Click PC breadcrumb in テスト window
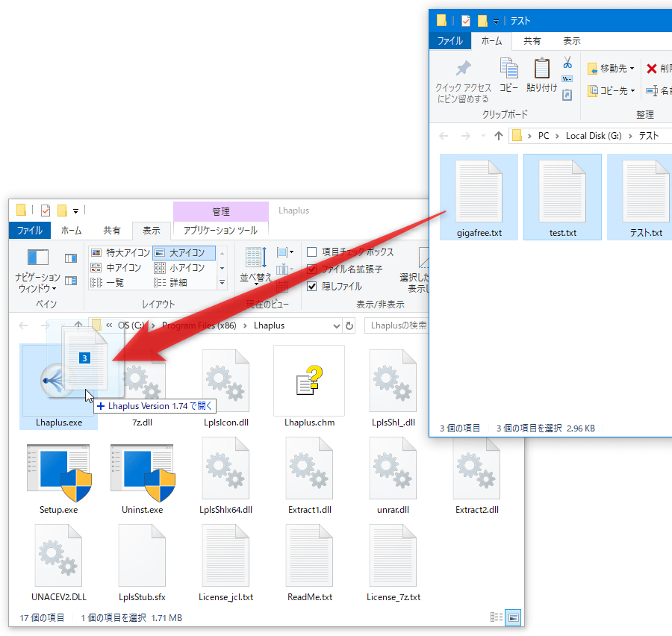672x636 pixels. coord(544,136)
